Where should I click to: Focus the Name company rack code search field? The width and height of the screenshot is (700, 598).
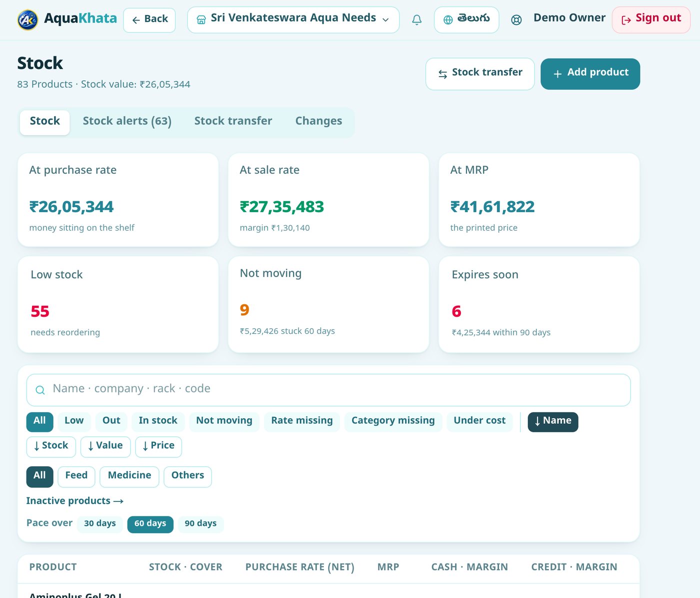click(328, 390)
